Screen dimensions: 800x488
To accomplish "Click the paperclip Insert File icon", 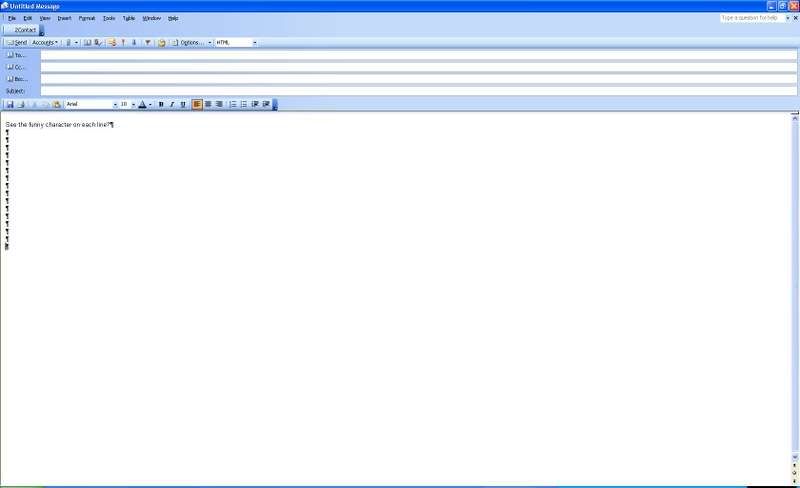I will pos(68,43).
